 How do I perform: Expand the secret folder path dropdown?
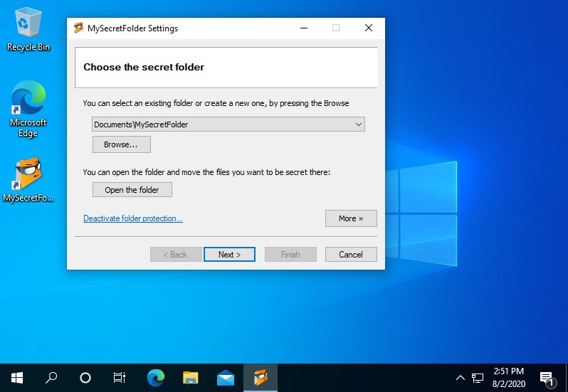[x=358, y=125]
